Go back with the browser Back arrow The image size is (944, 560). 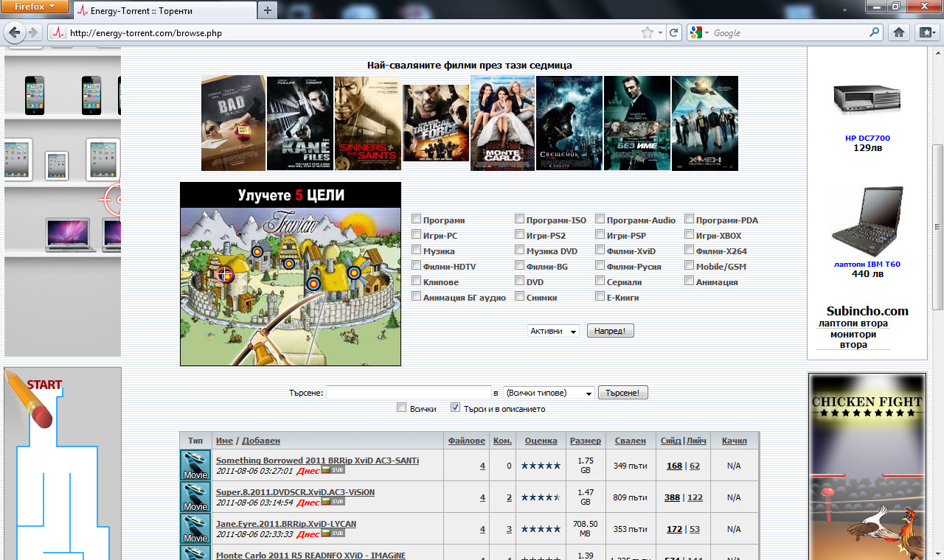[x=15, y=32]
